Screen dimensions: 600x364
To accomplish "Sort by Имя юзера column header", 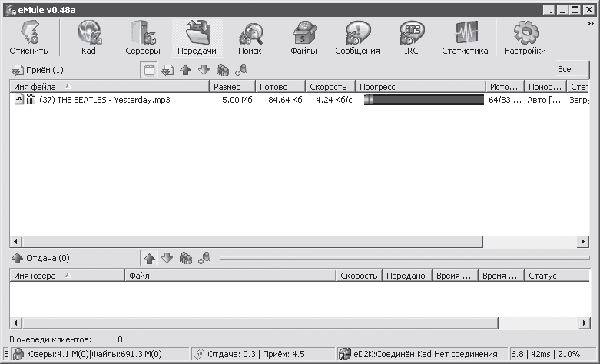I will click(68, 276).
